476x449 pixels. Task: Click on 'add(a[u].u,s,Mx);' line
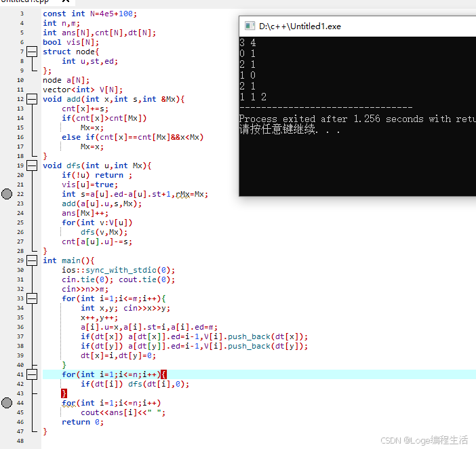(x=102, y=203)
